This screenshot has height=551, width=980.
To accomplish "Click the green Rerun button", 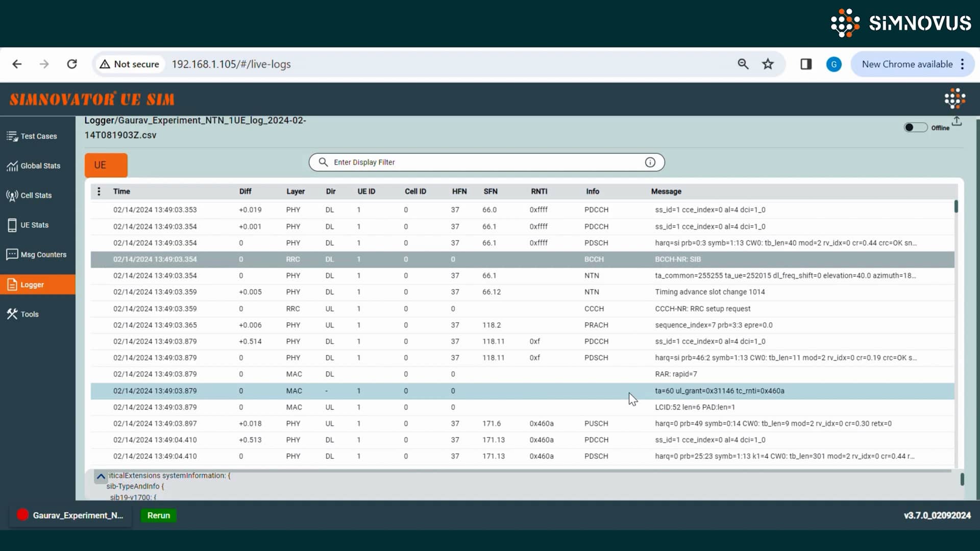I will (158, 515).
